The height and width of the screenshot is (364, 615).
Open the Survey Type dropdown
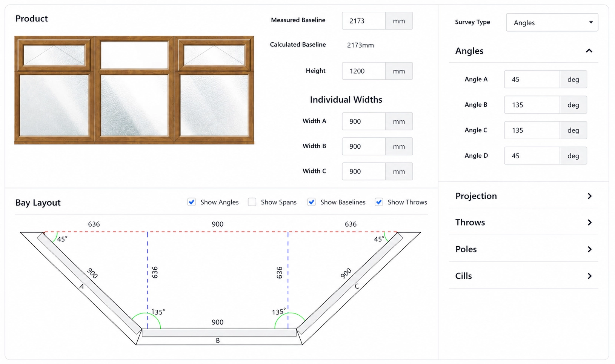tap(552, 23)
